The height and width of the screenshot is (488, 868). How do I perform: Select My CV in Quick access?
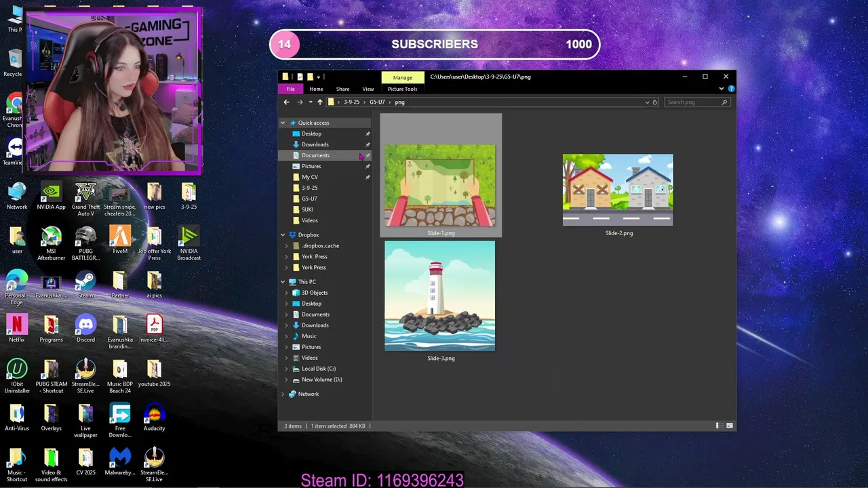tap(325, 177)
